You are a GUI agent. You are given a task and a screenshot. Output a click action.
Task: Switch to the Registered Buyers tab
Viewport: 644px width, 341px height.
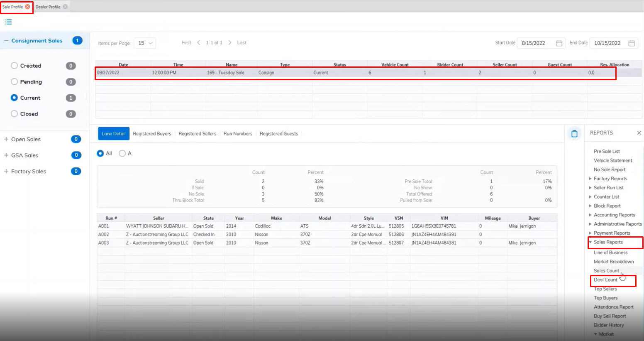[152, 134]
